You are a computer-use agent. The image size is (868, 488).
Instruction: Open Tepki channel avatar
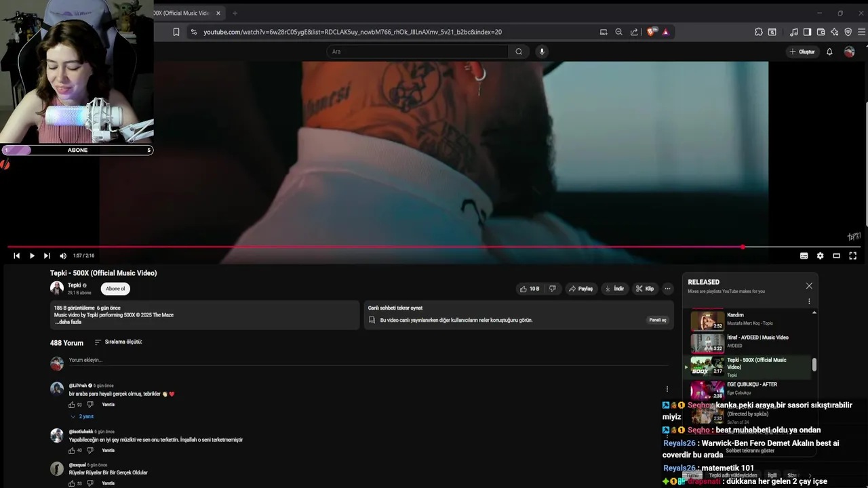click(x=57, y=288)
